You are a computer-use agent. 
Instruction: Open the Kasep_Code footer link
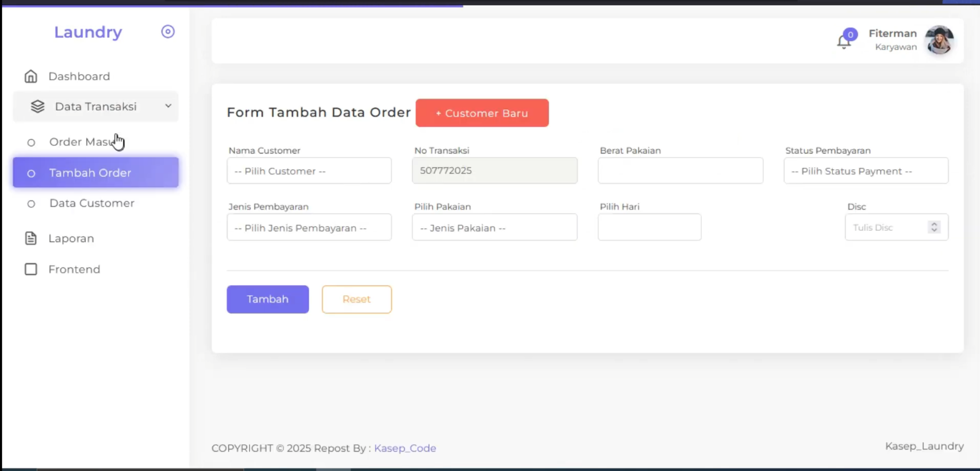[405, 448]
